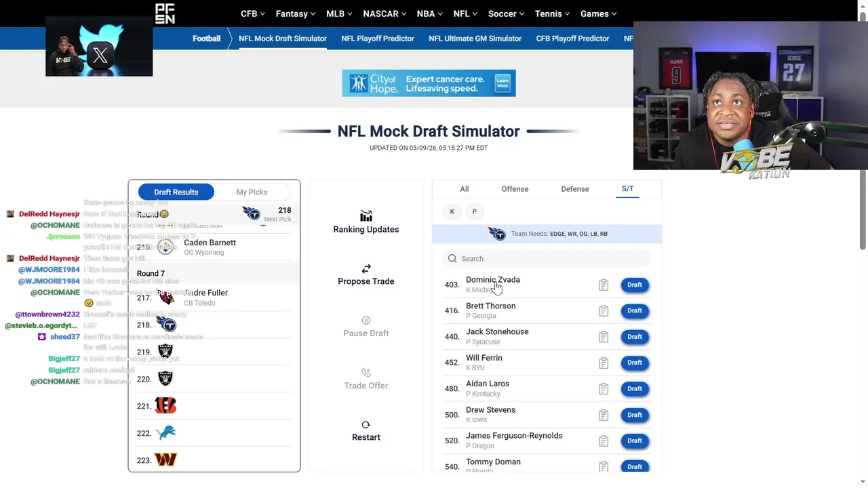Expand the NASCAR menu
Screen dimensions: 868x488
click(384, 14)
